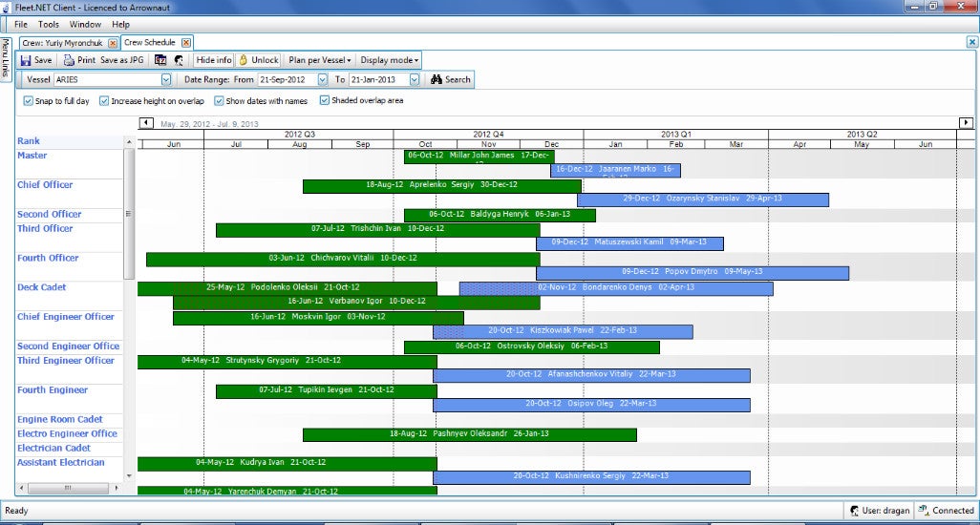
Task: Click the Unlock hand icon
Action: tap(243, 60)
